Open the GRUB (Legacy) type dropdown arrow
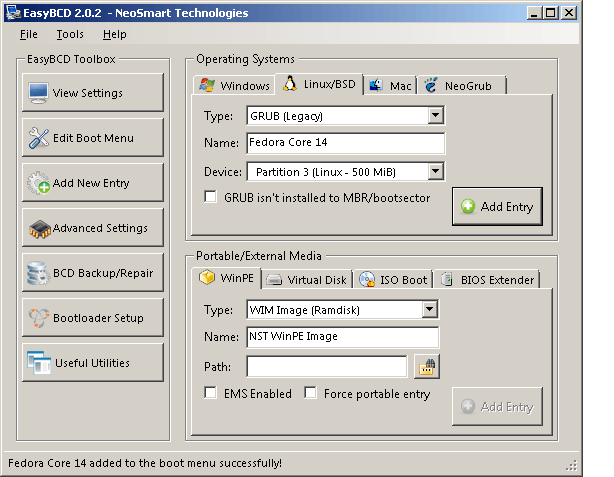The image size is (614, 477). click(435, 116)
